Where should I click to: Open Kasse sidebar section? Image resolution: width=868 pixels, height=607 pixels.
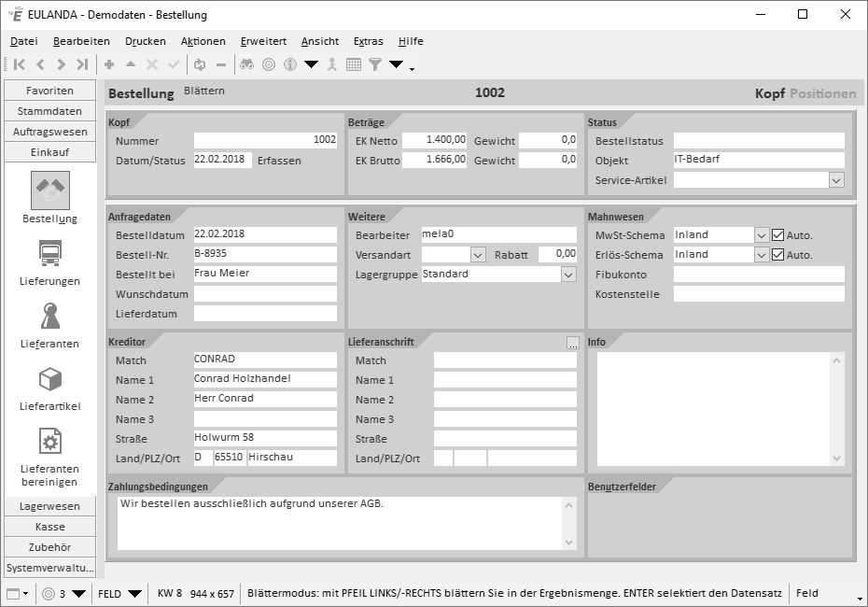[49, 527]
